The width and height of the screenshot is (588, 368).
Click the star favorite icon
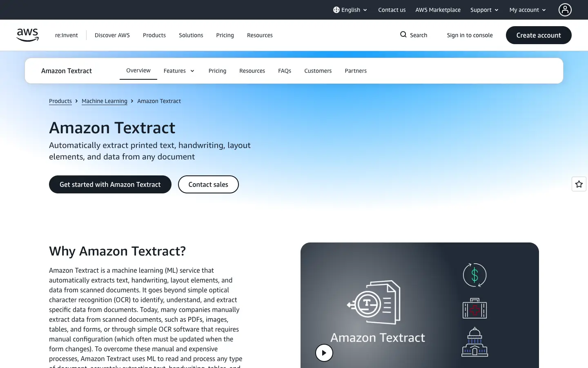(579, 184)
